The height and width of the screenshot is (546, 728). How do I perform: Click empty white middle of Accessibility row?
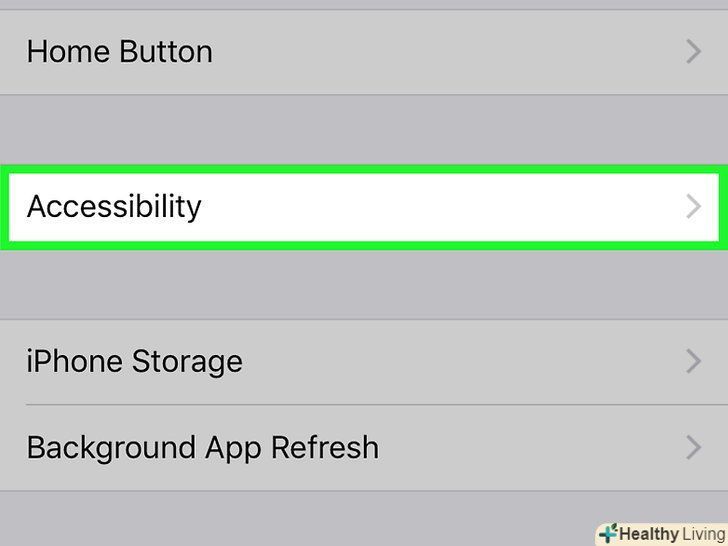point(450,207)
